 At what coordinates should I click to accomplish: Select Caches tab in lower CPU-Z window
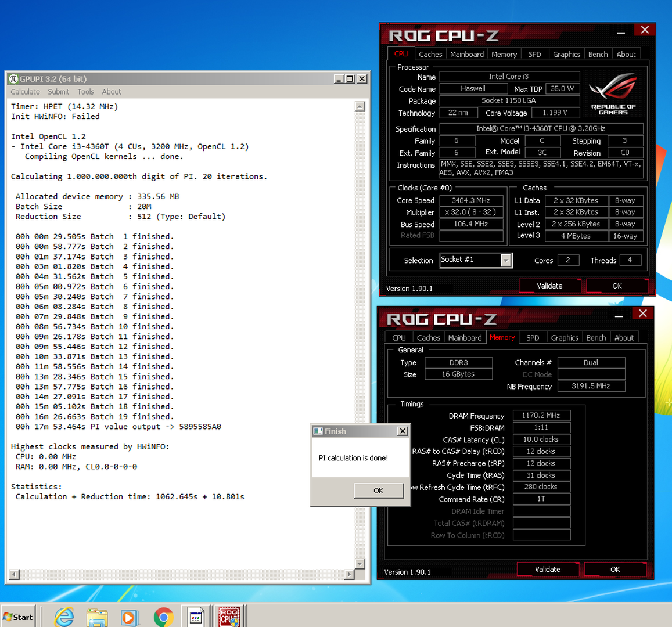click(429, 338)
